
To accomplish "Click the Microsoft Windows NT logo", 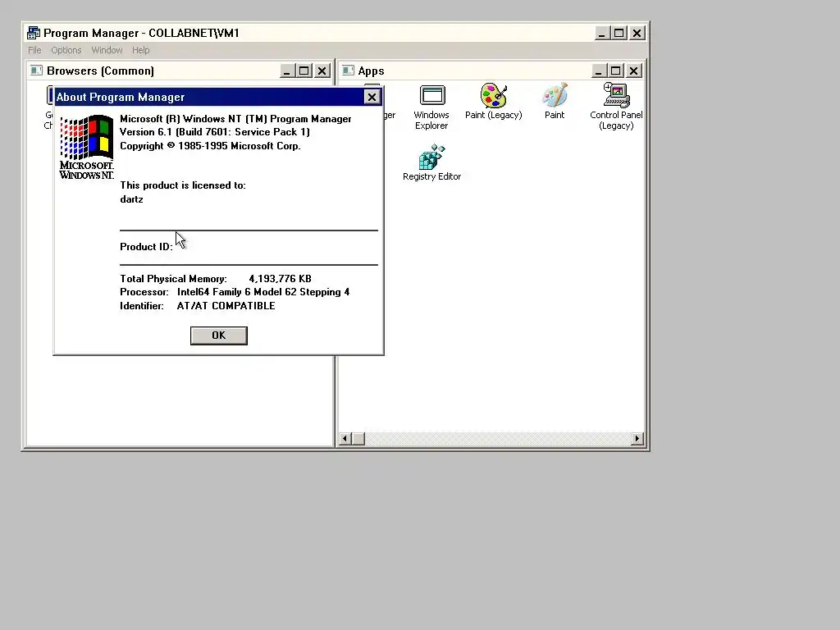I will click(86, 147).
